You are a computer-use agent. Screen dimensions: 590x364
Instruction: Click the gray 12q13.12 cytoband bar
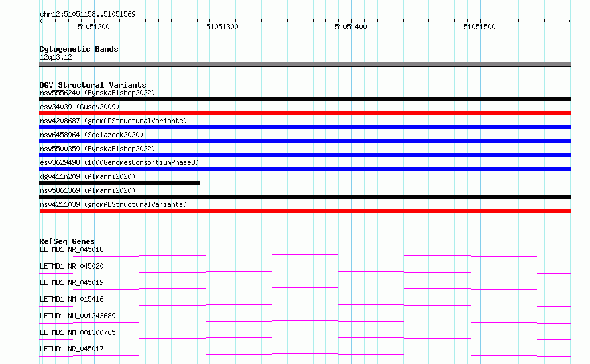[x=305, y=64]
